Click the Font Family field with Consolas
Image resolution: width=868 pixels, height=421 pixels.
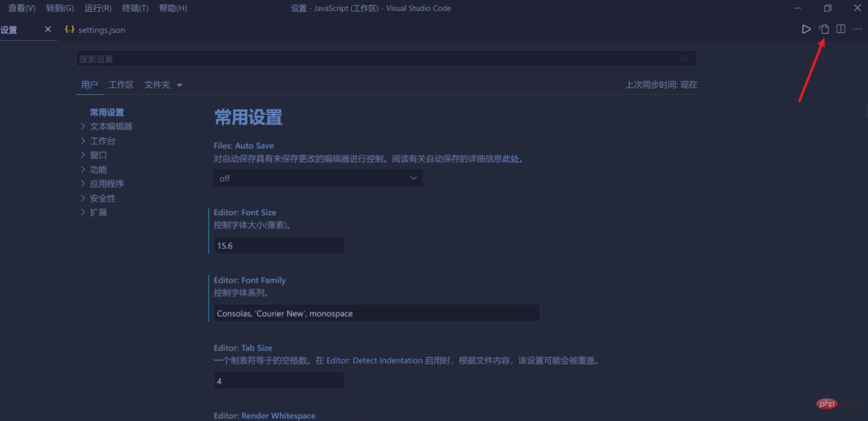[377, 314]
